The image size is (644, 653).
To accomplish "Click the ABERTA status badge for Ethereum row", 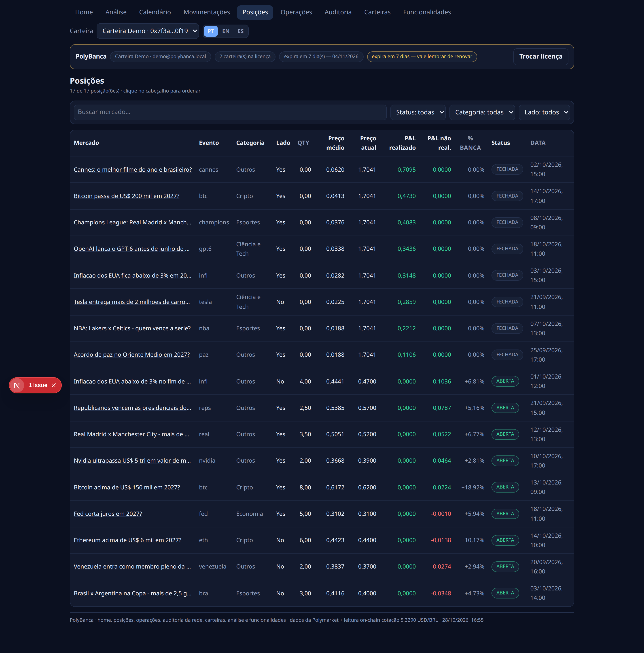I will pyautogui.click(x=505, y=540).
